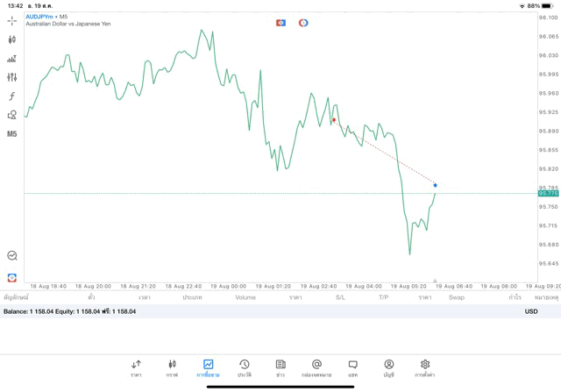Tap the flag icon at sidebar bottom

point(12,277)
